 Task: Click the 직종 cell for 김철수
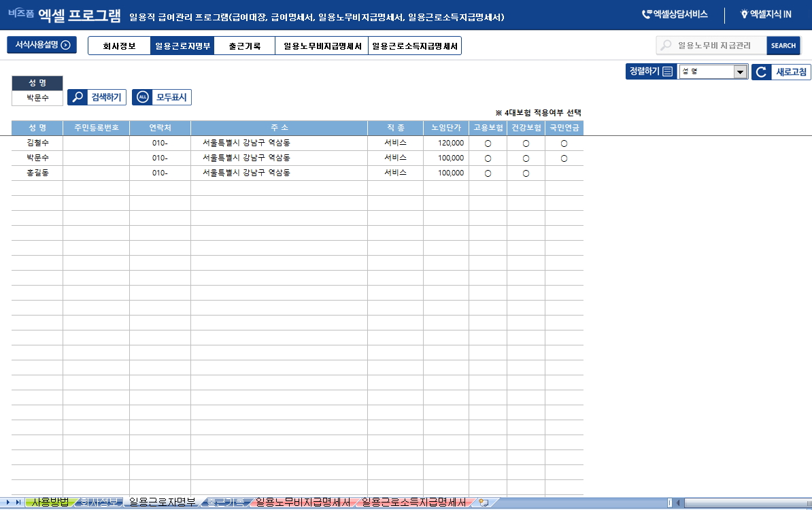[395, 143]
